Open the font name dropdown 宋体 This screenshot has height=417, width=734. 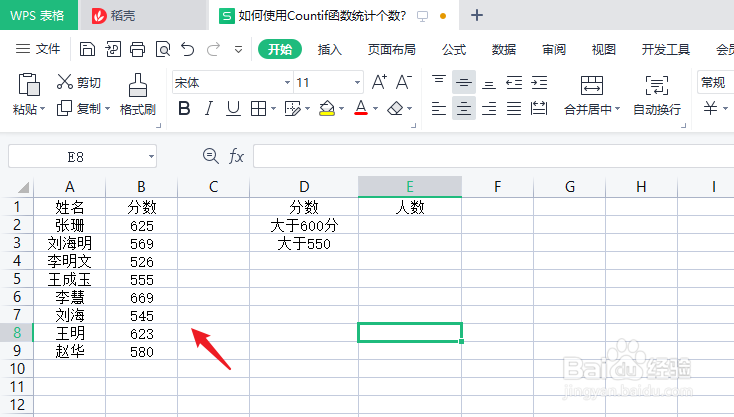(287, 83)
